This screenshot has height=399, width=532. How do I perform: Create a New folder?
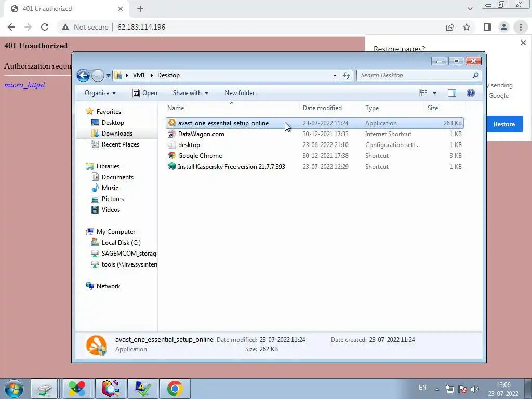tap(239, 93)
